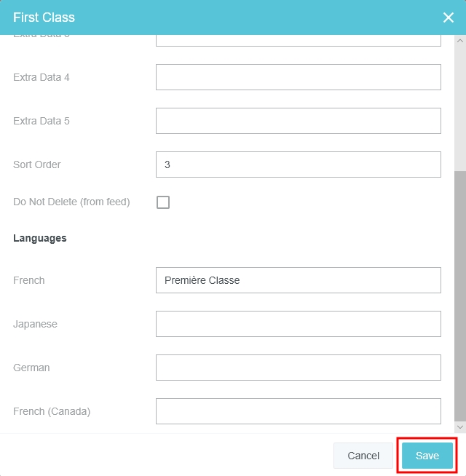This screenshot has height=476, width=466.
Task: Click the French translation field
Action: (x=299, y=280)
